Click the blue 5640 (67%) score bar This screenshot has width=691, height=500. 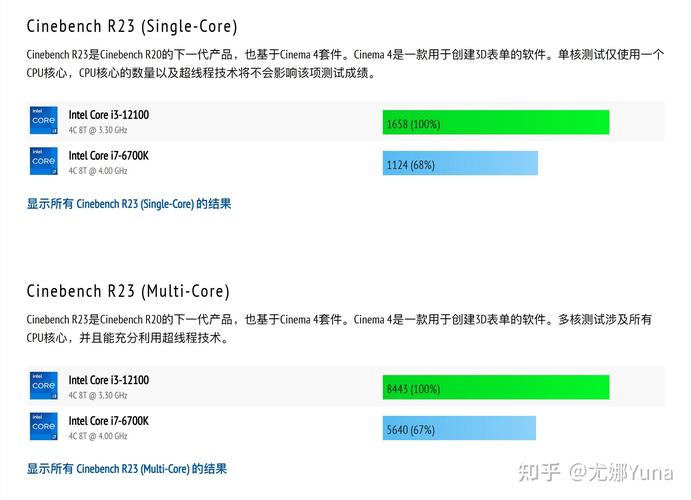pyautogui.click(x=459, y=429)
